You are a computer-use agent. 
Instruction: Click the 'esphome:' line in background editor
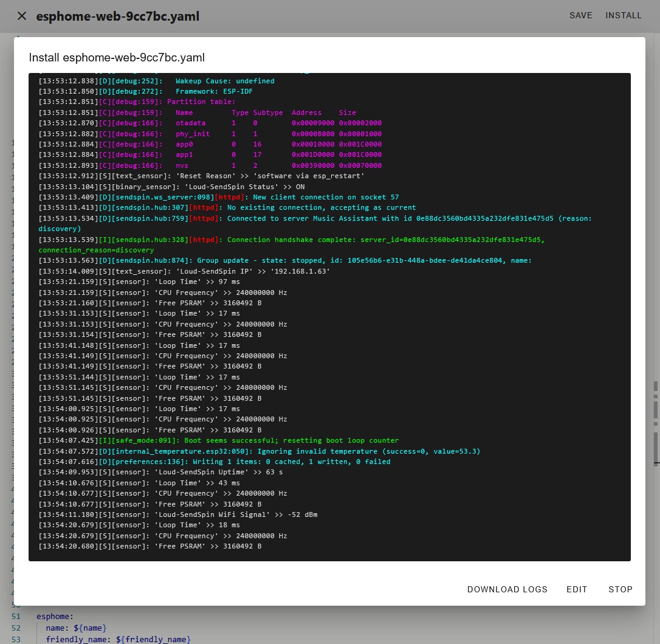tap(55, 616)
